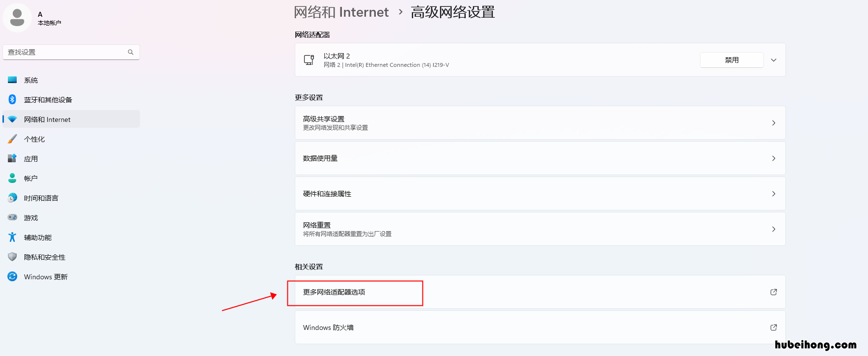Open 网络重置 row
The image size is (868, 356).
[540, 229]
